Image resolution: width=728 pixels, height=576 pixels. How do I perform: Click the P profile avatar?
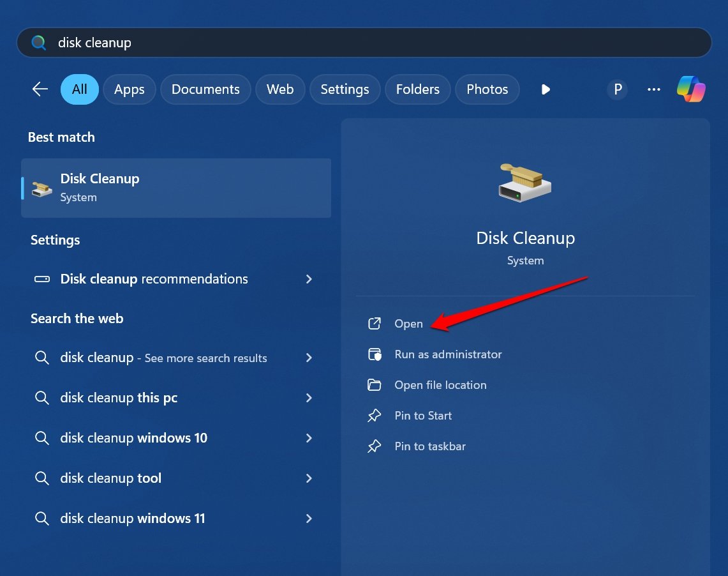(x=618, y=89)
